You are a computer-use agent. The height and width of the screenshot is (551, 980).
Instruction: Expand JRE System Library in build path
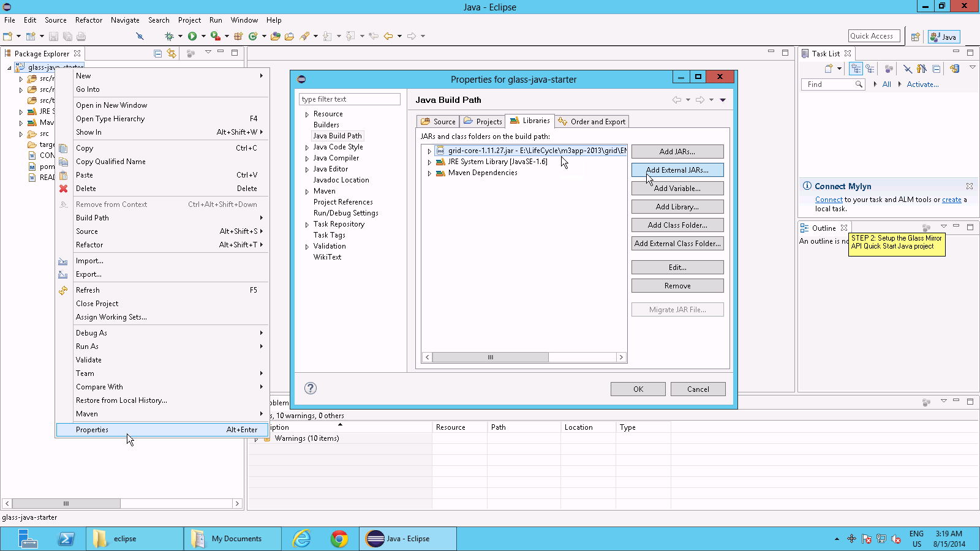tap(429, 162)
